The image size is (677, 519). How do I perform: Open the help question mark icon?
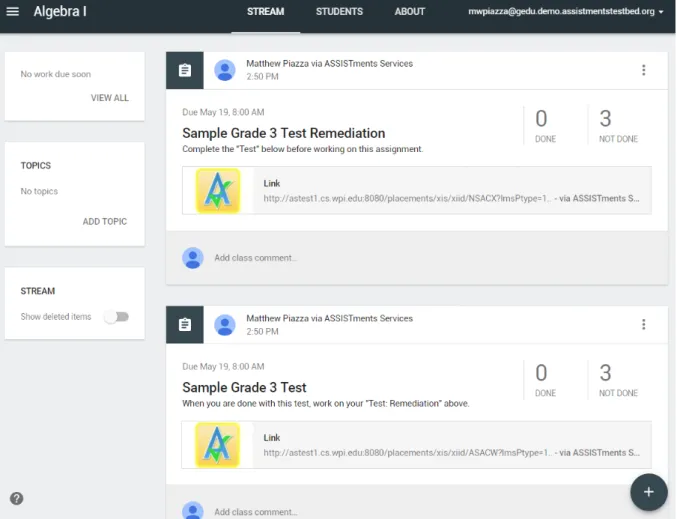(17, 498)
